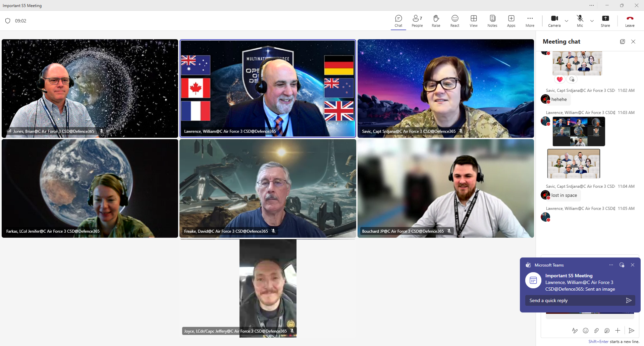The image size is (644, 346).
Task: Open the title bar ellipsis menu
Action: pyautogui.click(x=592, y=5)
